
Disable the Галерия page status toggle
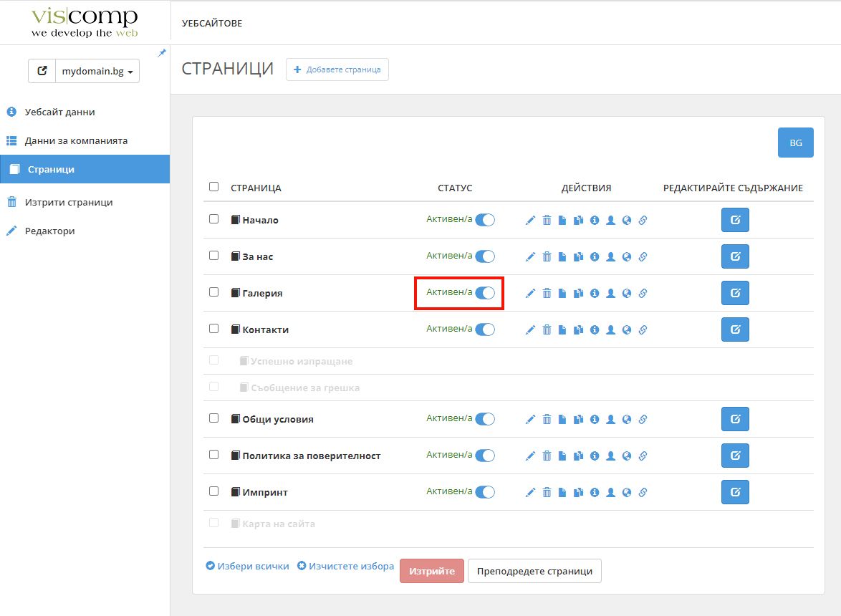(x=485, y=293)
